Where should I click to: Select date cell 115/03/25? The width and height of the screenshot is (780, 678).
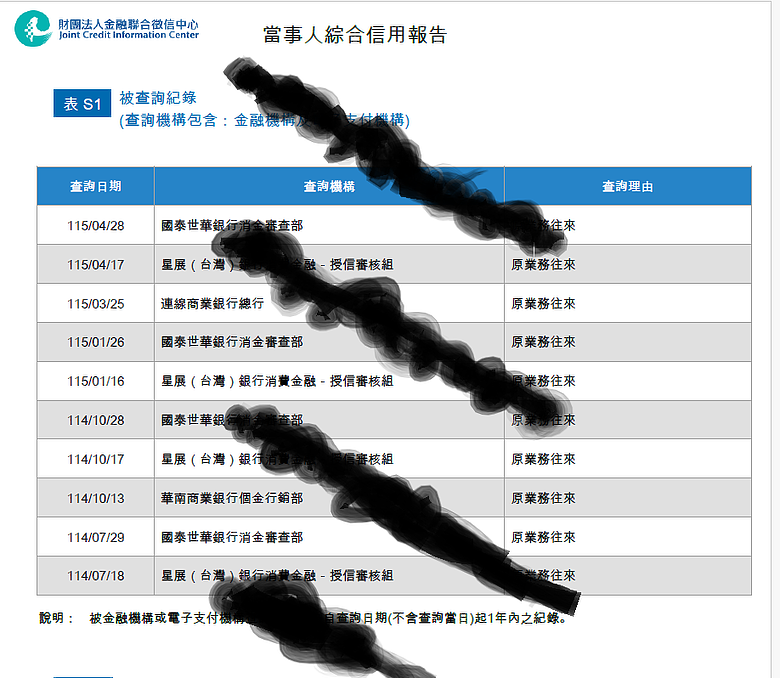[x=96, y=304]
